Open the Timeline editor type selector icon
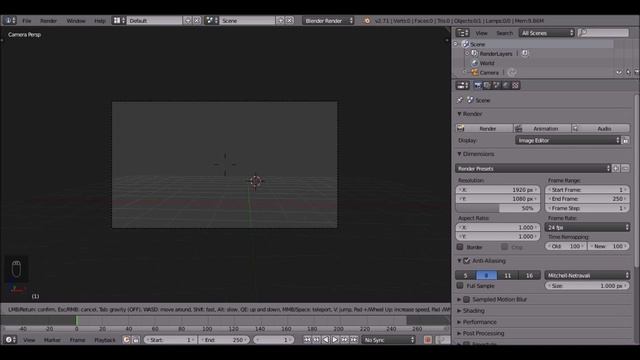 [x=10, y=340]
